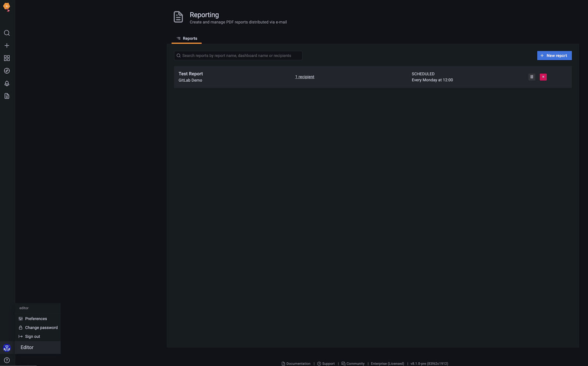
Task: Click the user avatar icon
Action: tap(7, 348)
